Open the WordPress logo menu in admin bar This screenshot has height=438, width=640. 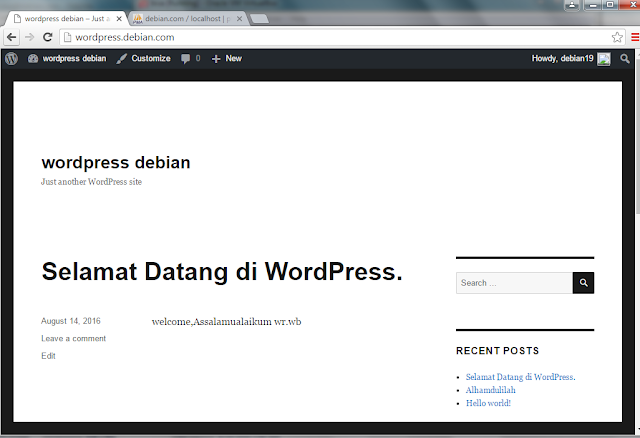click(11, 59)
